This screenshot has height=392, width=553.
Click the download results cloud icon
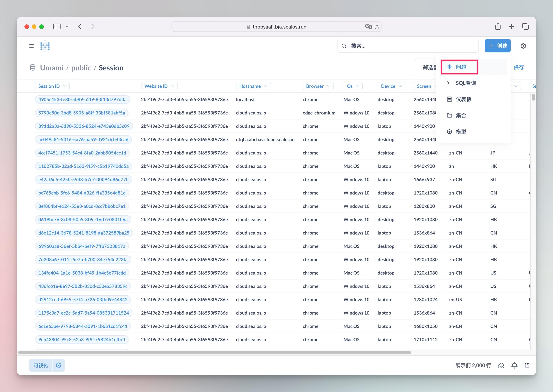501,366
